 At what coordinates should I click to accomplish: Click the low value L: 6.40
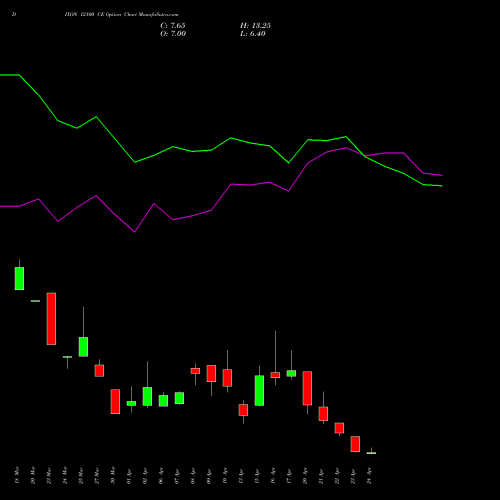(x=253, y=34)
